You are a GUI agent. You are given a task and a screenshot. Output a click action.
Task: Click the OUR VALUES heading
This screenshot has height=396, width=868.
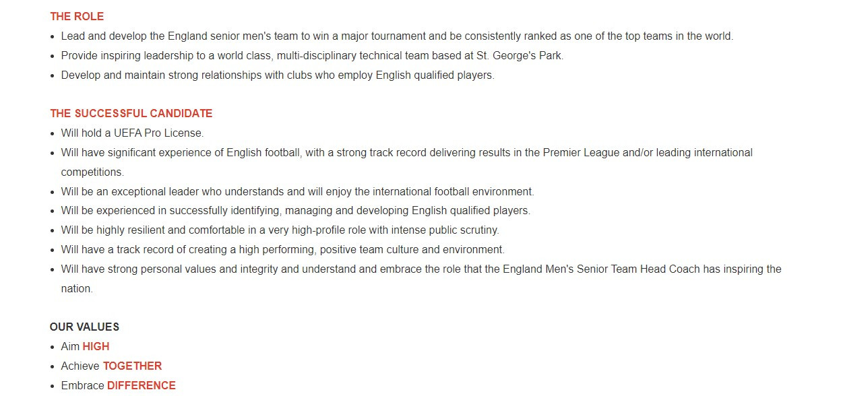[x=84, y=327]
